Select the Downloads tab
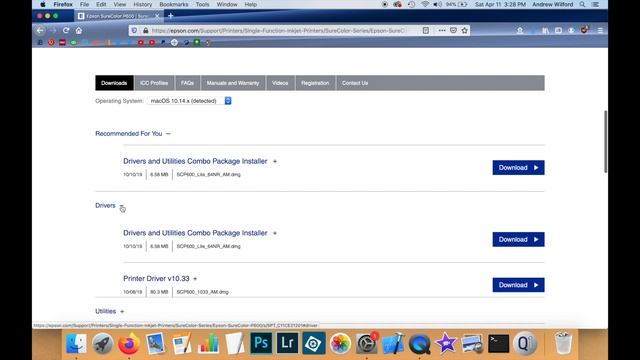The image size is (640, 360). pyautogui.click(x=114, y=83)
